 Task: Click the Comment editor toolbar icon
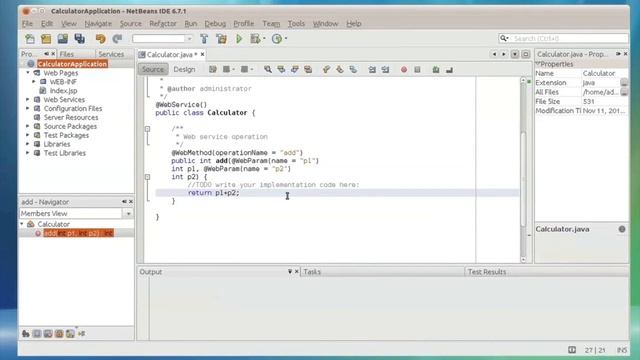436,70
